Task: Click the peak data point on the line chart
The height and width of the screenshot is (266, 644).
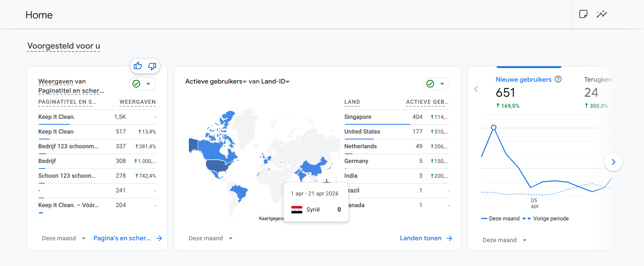Action: (x=494, y=127)
